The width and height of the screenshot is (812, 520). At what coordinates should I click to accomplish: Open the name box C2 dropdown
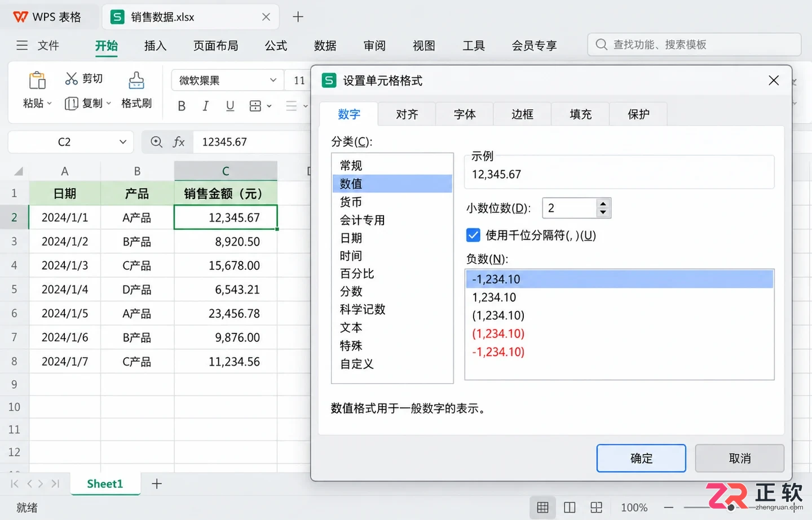coord(123,142)
